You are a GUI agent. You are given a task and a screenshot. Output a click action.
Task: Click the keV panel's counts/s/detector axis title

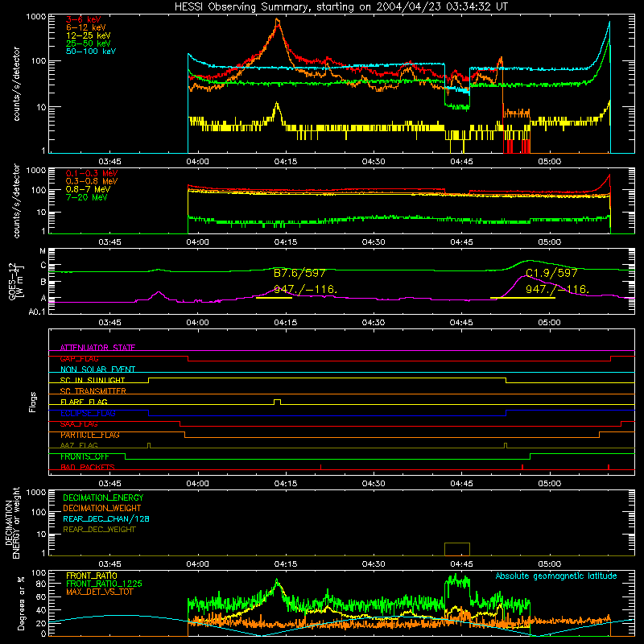(16, 84)
